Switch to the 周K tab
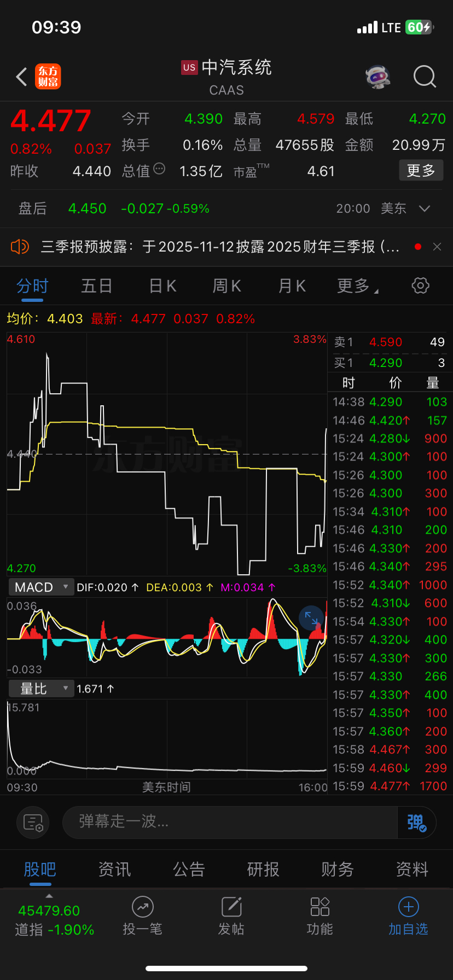The width and height of the screenshot is (453, 980). (x=227, y=285)
